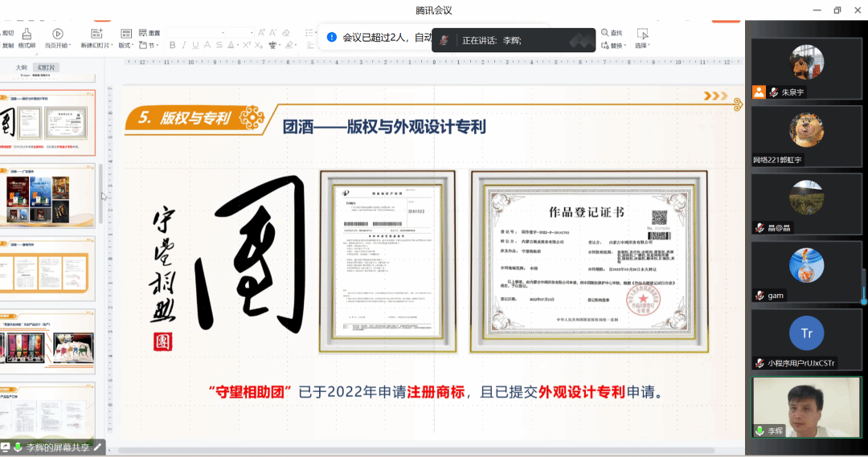Click participant tile gam

[x=806, y=271]
